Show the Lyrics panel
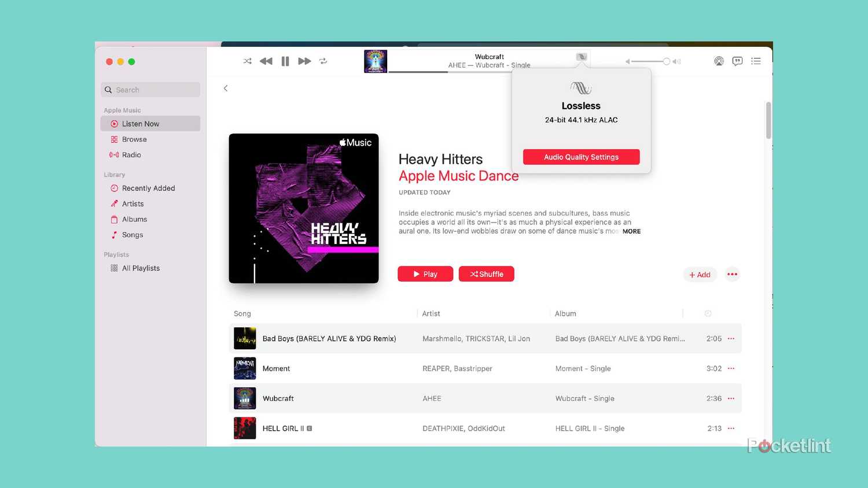The image size is (868, 488). (737, 61)
